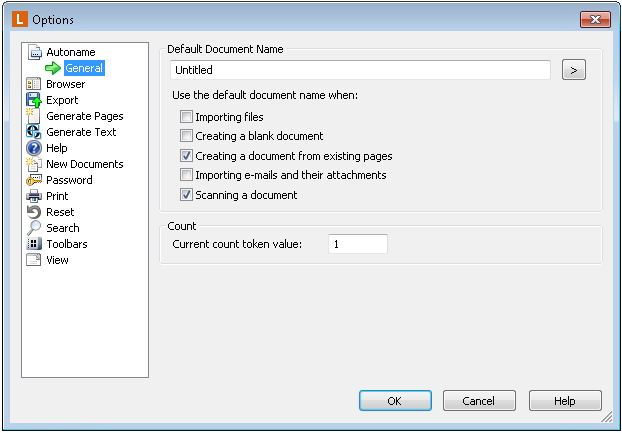Collapse the Autoname tree category

(x=71, y=52)
